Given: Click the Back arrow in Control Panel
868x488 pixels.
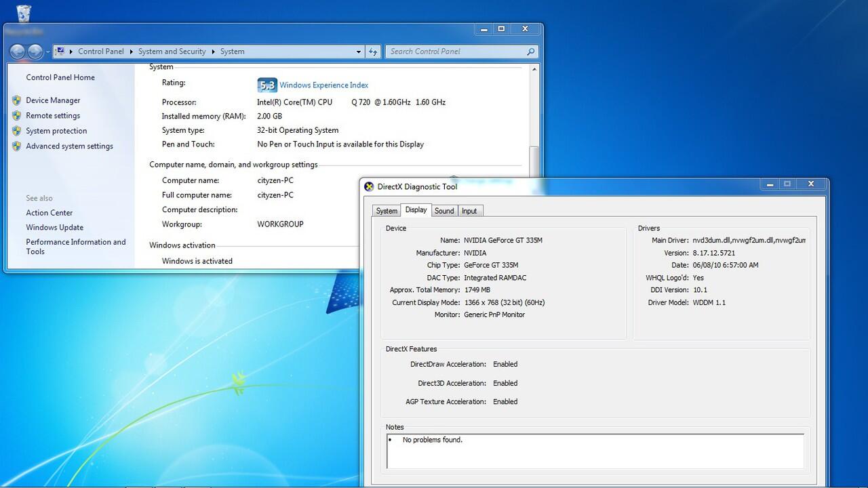Looking at the screenshot, I should [18, 52].
